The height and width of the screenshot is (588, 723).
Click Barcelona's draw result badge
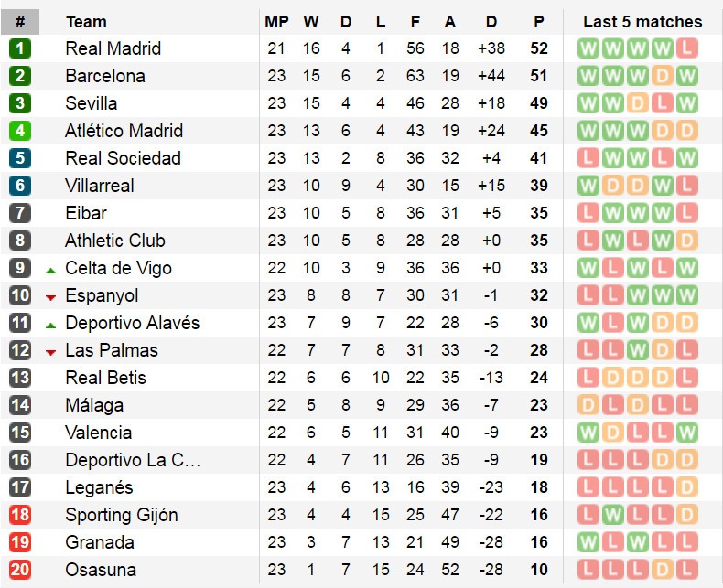[x=662, y=76]
